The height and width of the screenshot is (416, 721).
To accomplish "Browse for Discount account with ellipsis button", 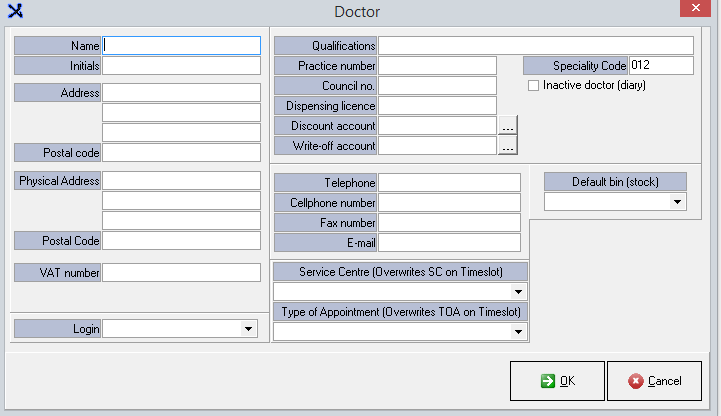I will (x=507, y=126).
